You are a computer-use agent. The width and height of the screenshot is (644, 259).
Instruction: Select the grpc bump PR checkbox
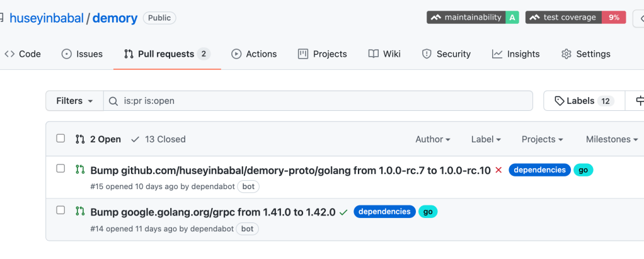[60, 210]
